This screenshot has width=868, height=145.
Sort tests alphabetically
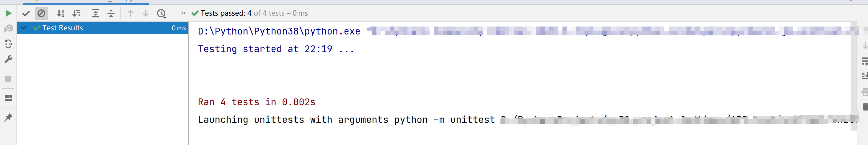tap(61, 14)
